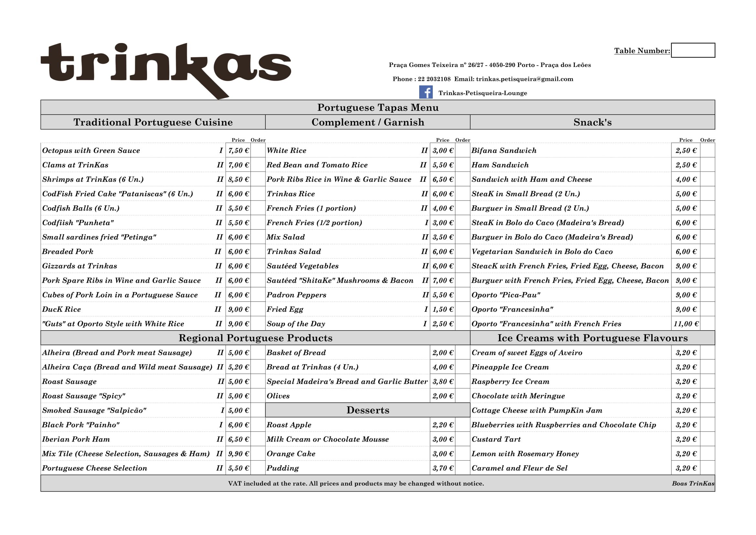Click the Trinkas-Petisqueira-Lounge Facebook link

click(x=482, y=93)
